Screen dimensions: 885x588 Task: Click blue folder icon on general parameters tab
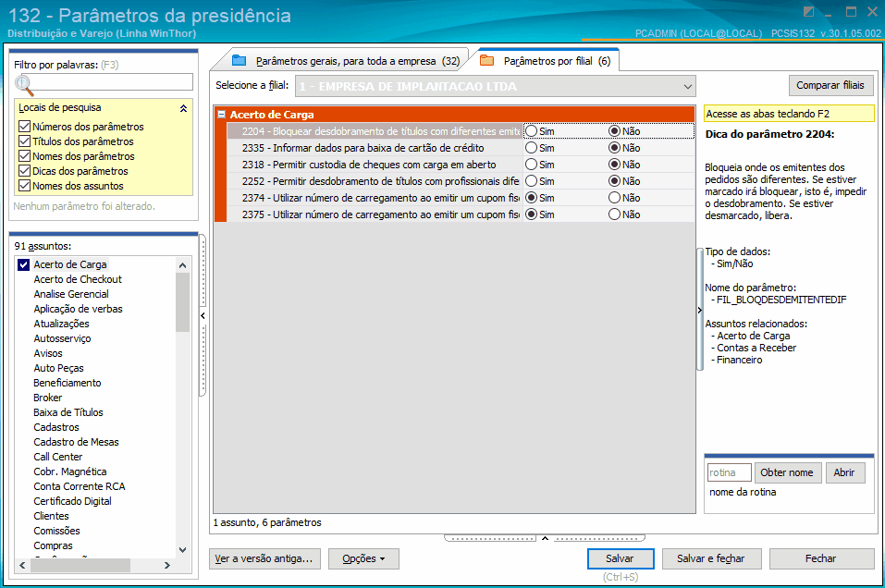pyautogui.click(x=240, y=60)
